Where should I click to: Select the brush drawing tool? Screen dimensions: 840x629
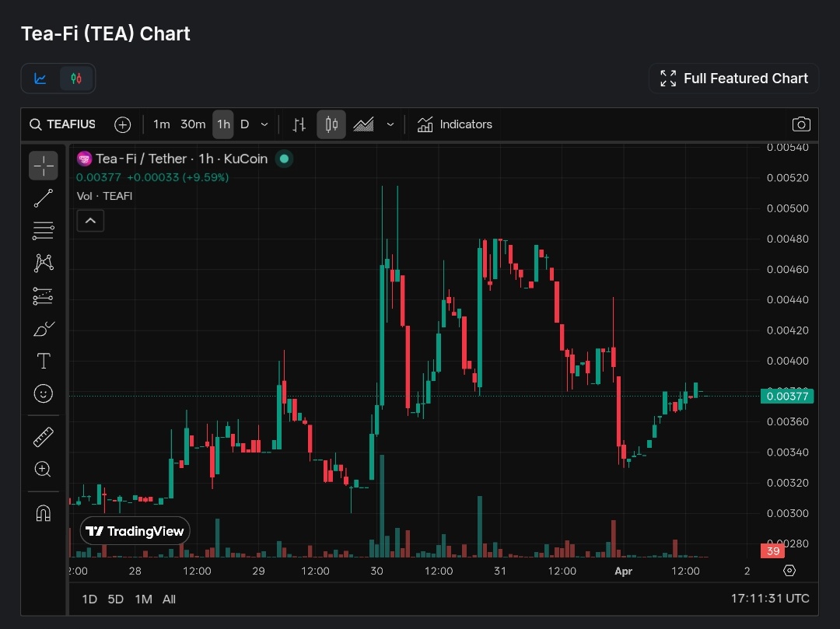point(44,329)
